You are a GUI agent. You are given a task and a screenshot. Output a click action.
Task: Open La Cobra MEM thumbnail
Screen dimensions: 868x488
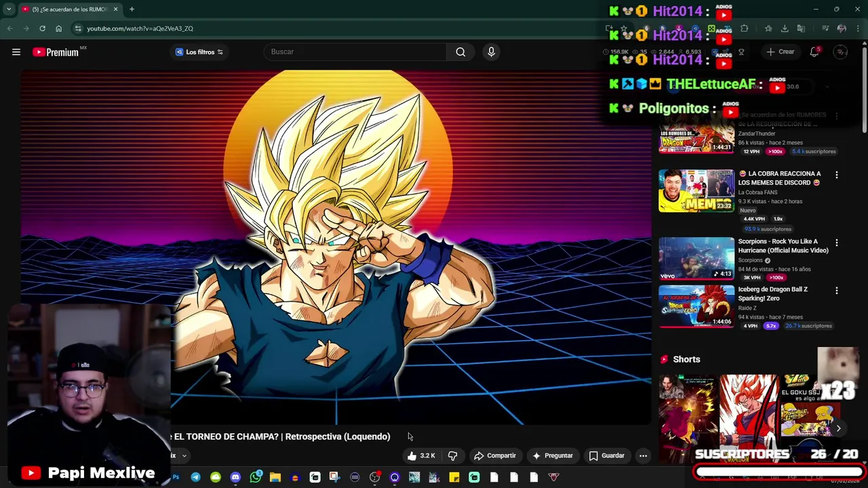pos(696,190)
